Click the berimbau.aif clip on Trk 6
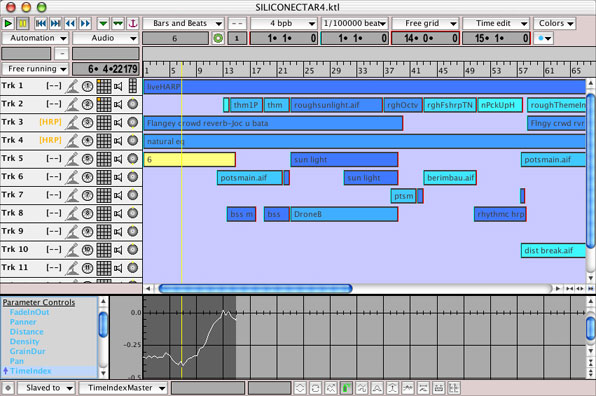596x396 pixels. tap(450, 177)
